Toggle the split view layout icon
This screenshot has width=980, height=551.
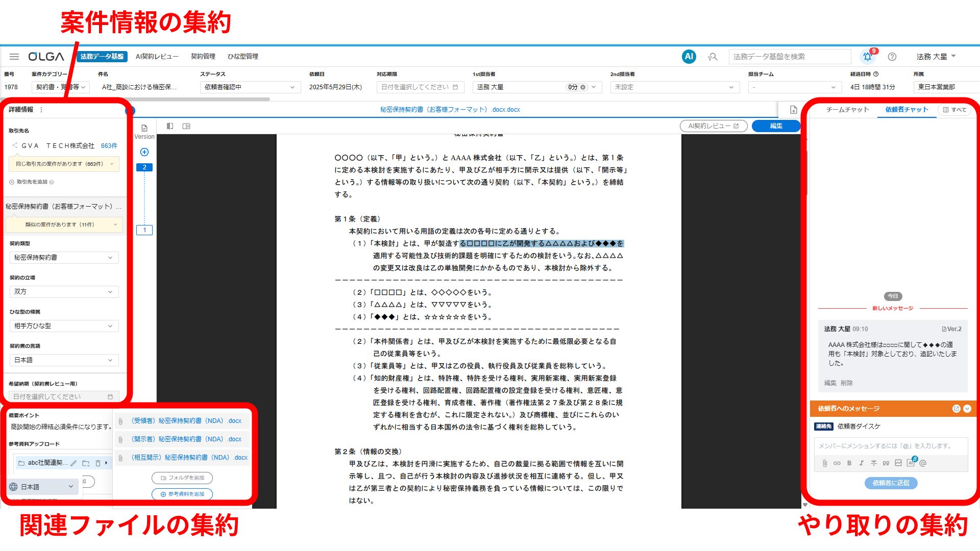pos(186,126)
